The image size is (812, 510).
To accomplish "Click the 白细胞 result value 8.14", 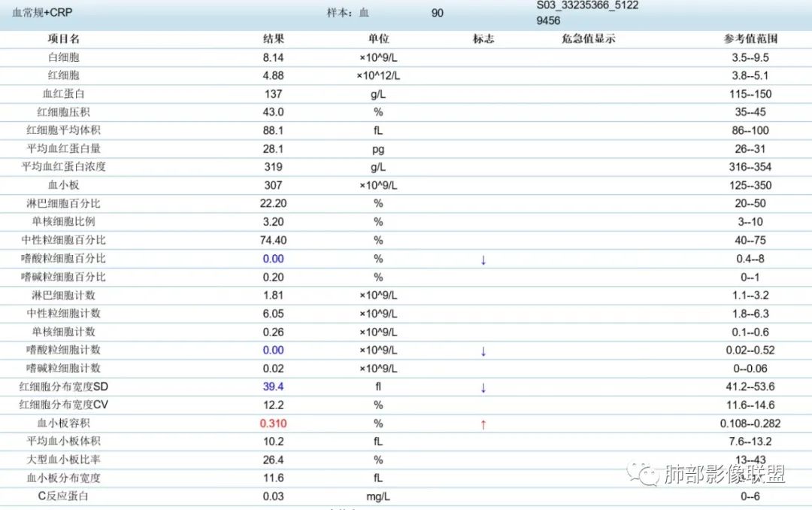I will pos(274,57).
